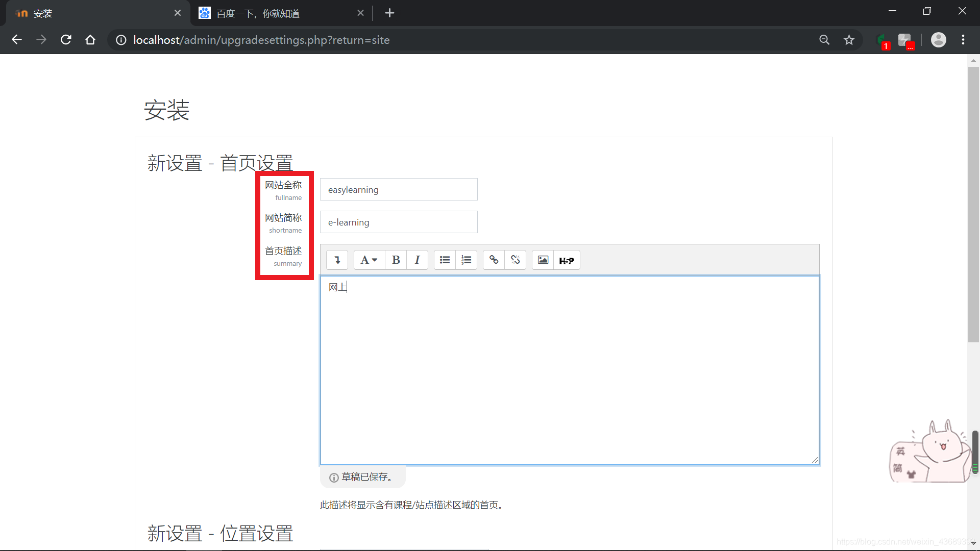Viewport: 980px width, 551px height.
Task: Open a new browser tab
Action: (x=389, y=13)
